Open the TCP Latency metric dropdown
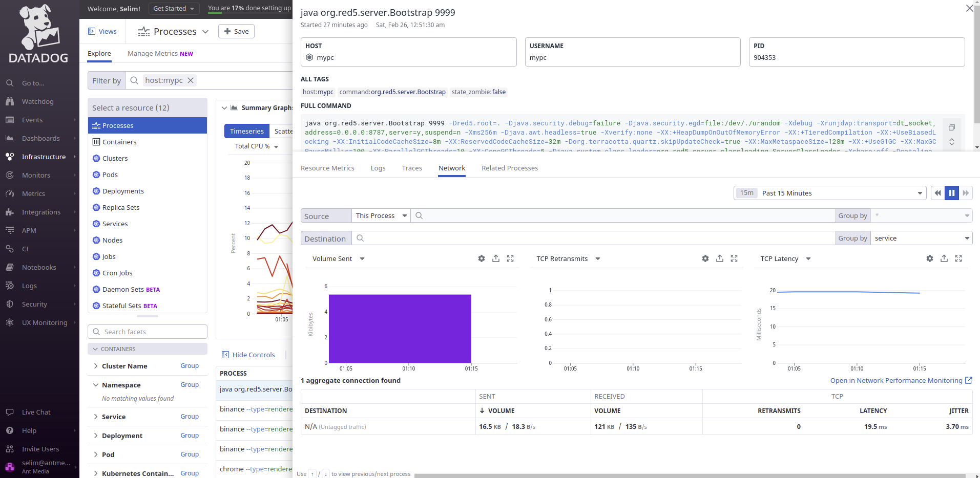The image size is (980, 478). [x=808, y=258]
